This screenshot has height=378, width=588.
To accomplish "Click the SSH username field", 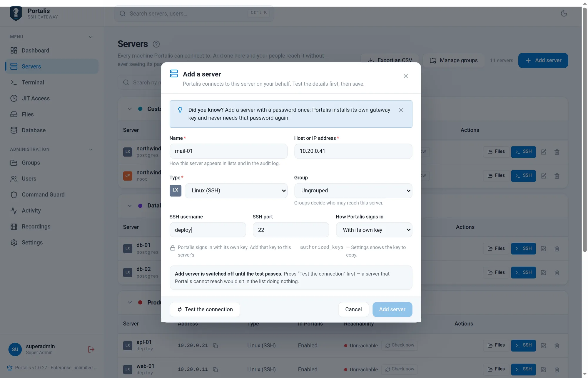I will [x=208, y=230].
